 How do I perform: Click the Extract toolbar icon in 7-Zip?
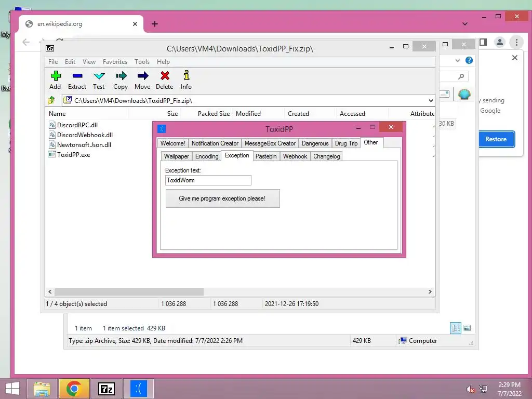pos(77,75)
